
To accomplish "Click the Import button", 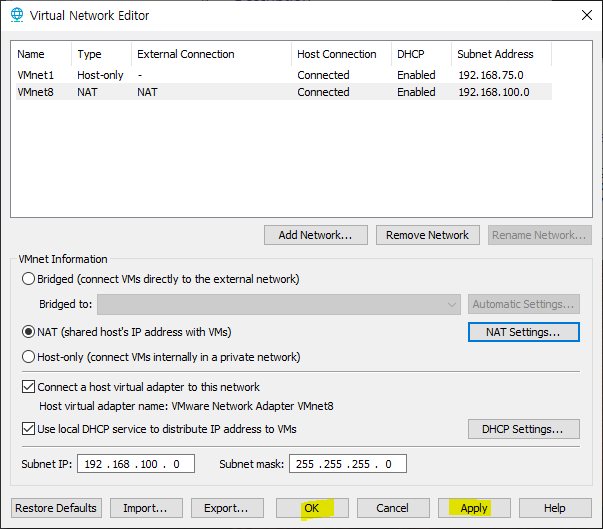I will tap(146, 508).
